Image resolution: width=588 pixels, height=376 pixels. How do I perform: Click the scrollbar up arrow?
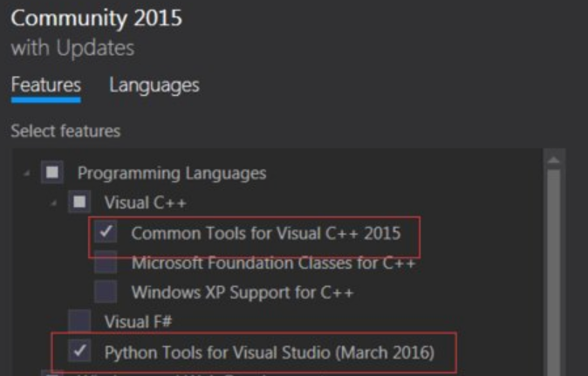(x=553, y=159)
